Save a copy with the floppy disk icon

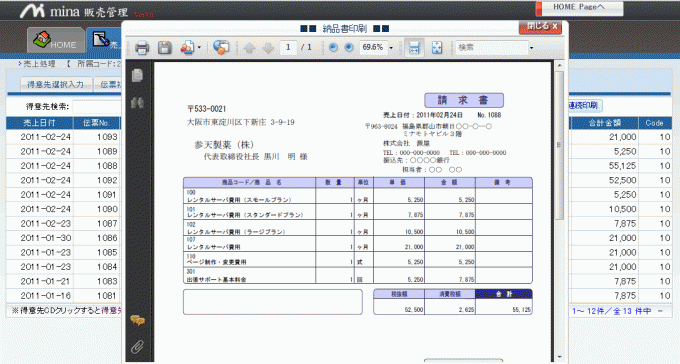click(164, 47)
